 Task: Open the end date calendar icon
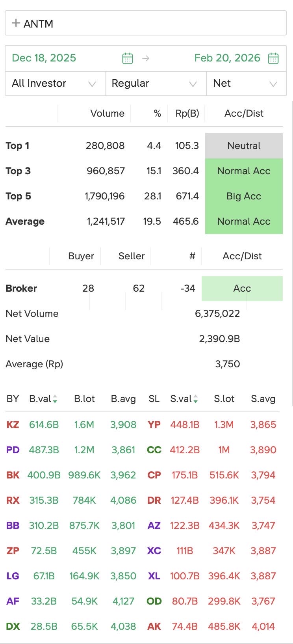pos(273,58)
